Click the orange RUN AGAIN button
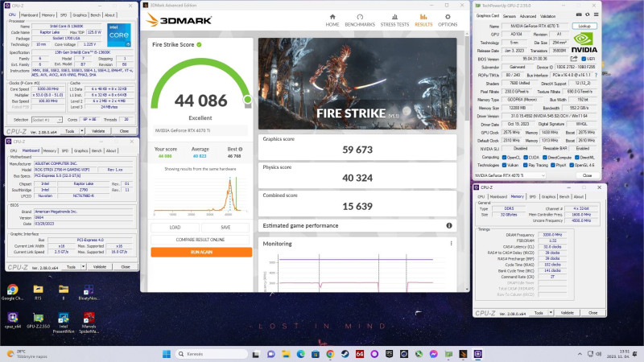 201,252
